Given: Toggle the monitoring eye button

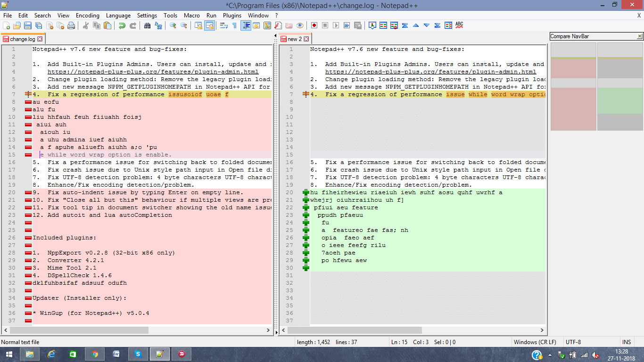Looking at the screenshot, I should (300, 25).
